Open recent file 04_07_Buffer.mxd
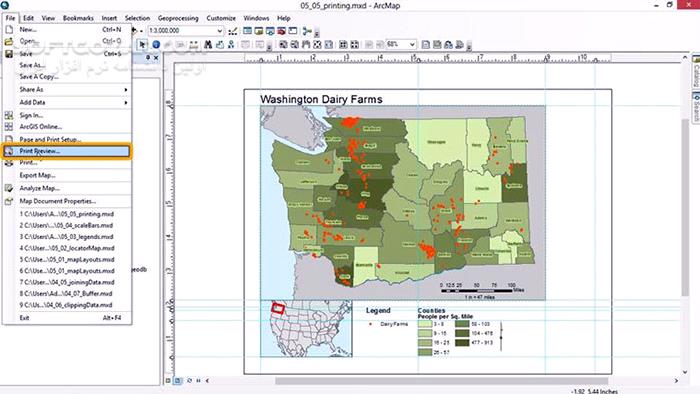 click(67, 294)
